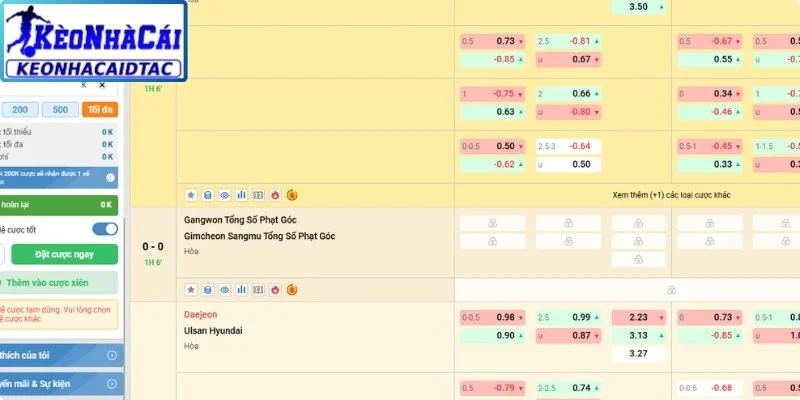Open bar chart statistics in yellow match row
The width and height of the screenshot is (800, 400).
pos(241,195)
